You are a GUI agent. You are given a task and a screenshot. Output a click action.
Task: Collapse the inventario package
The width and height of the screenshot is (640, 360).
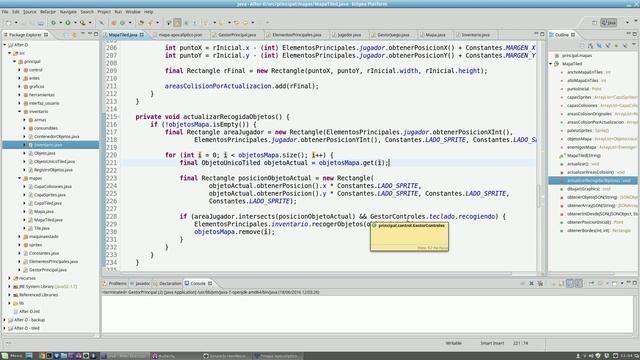20,111
